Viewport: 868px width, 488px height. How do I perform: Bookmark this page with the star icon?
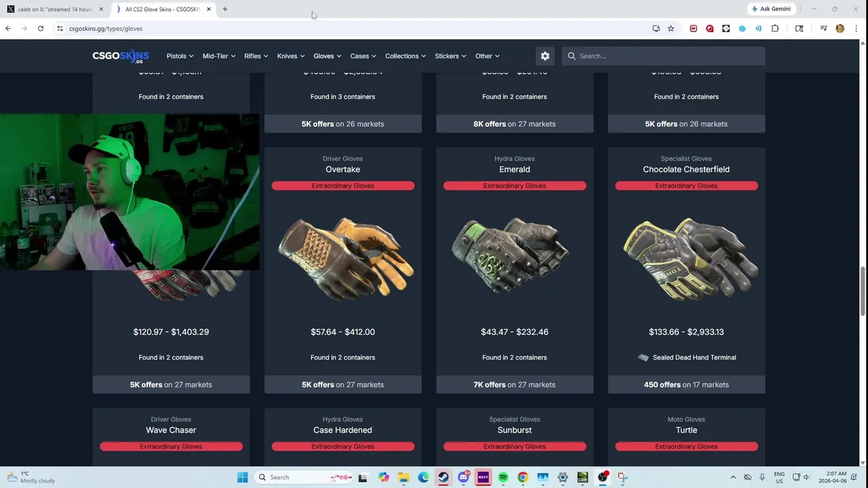click(671, 28)
